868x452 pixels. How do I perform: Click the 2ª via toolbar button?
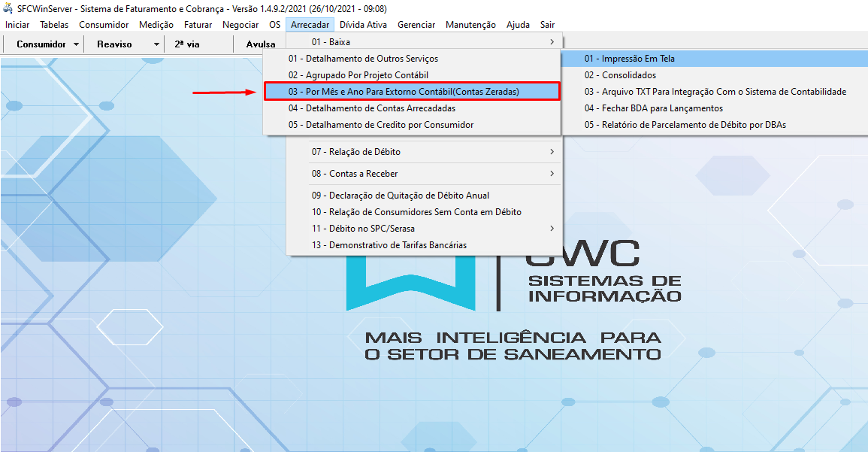pos(187,44)
